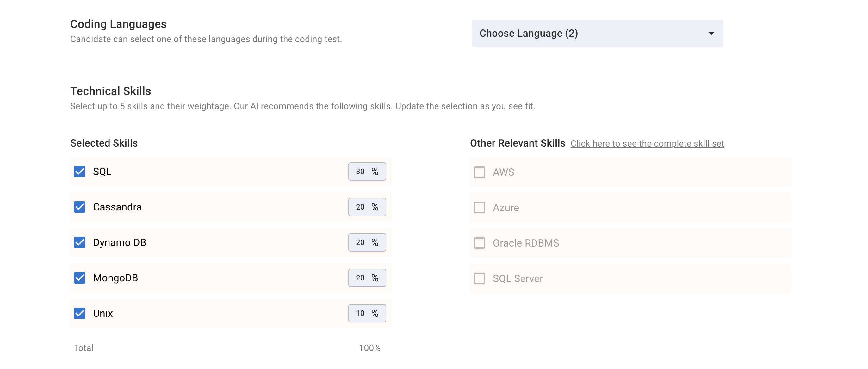Edit the Dynamo DB weightage percentage field
868x369 pixels.
(x=367, y=242)
